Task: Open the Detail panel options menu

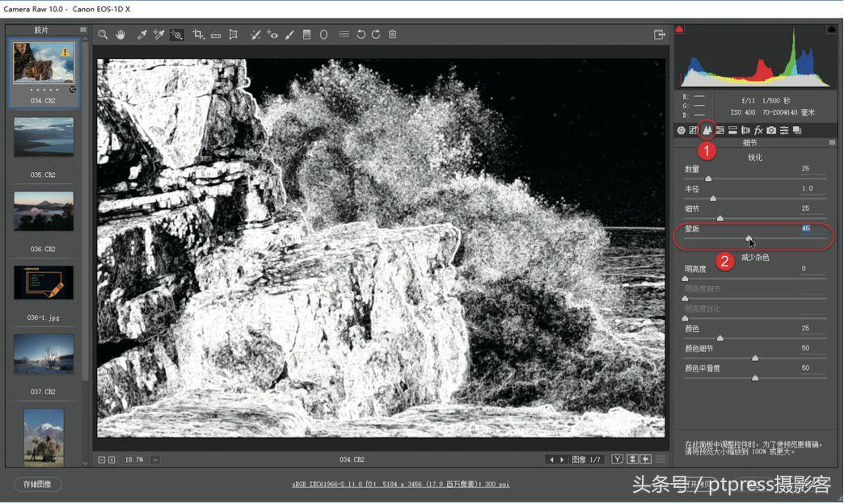Action: coord(832,143)
